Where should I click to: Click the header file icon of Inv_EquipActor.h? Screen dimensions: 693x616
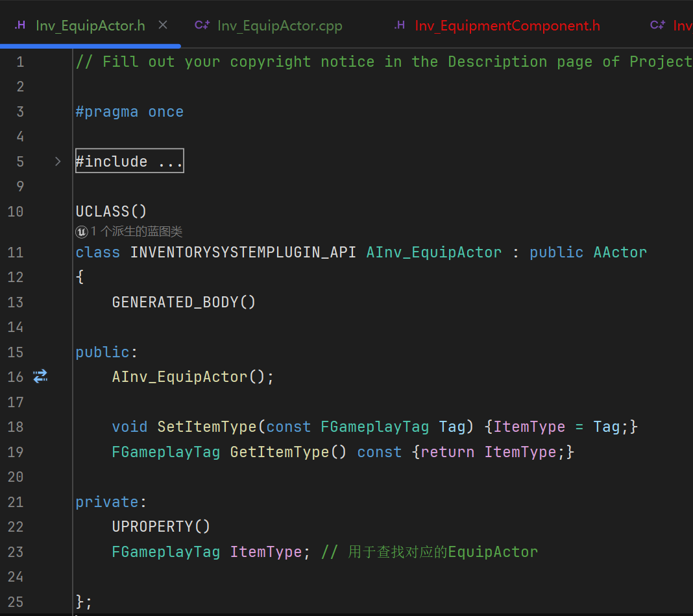pyautogui.click(x=20, y=25)
